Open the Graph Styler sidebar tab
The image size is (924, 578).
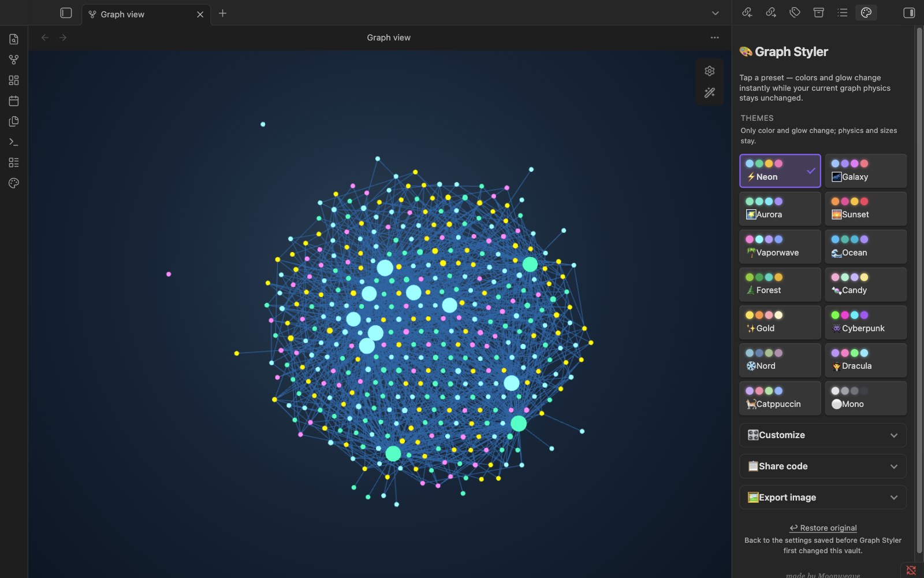click(x=866, y=13)
